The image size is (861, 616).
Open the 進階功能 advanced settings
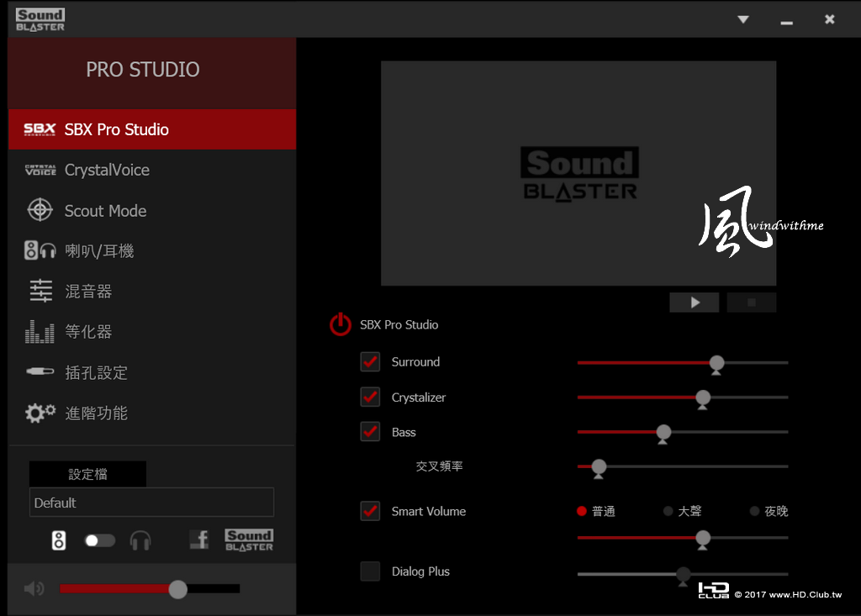(96, 413)
